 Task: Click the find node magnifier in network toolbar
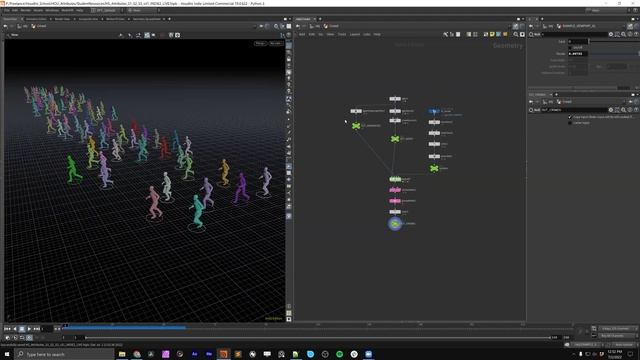[x=516, y=34]
